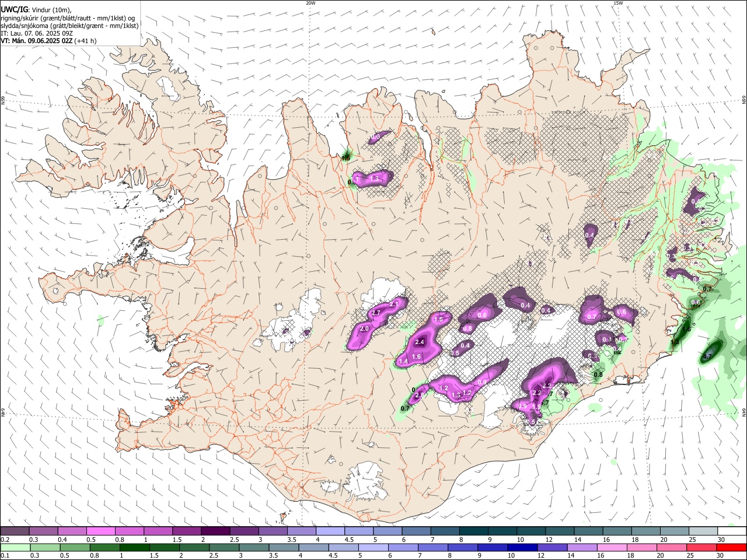747x560 pixels.
Task: Click the dark mauve 0.2 legend swatch
Action: click(15, 531)
